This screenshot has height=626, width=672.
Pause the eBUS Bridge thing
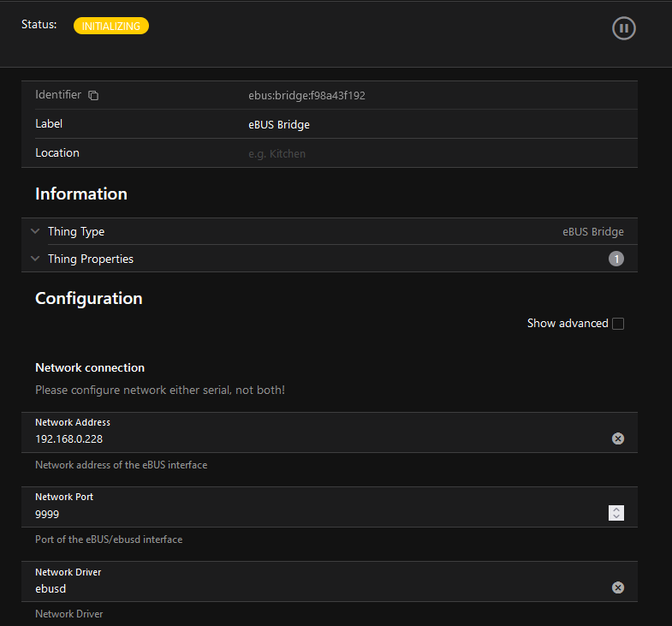click(x=624, y=28)
